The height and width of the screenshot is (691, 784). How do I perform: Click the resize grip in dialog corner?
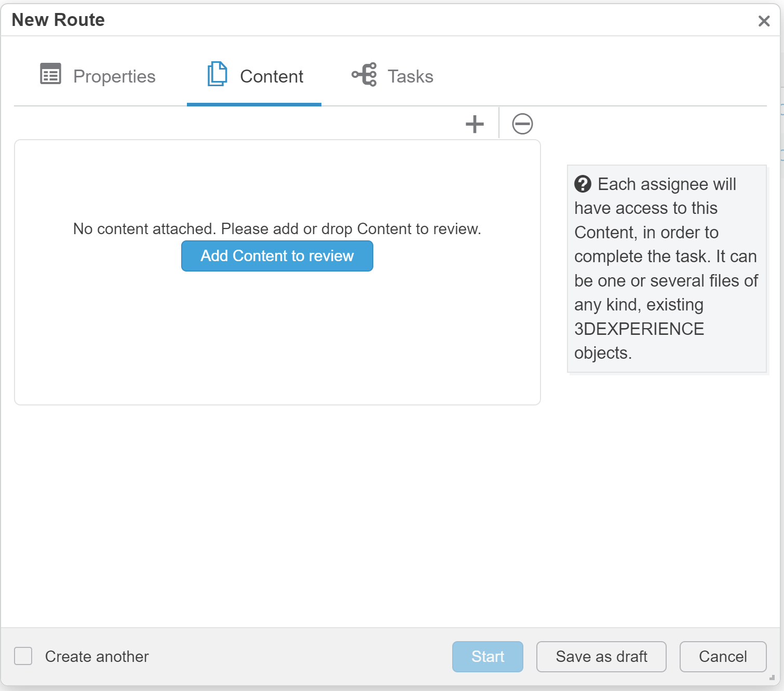click(772, 678)
